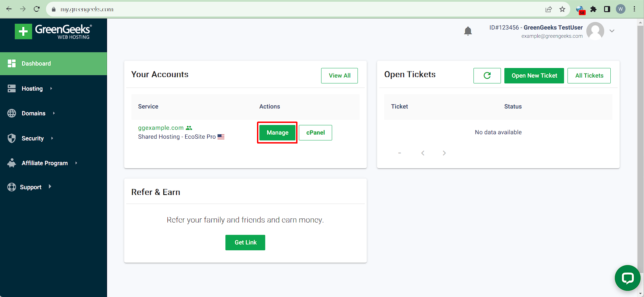Select Dashboard in the sidebar
Image resolution: width=644 pixels, height=297 pixels.
click(x=54, y=64)
